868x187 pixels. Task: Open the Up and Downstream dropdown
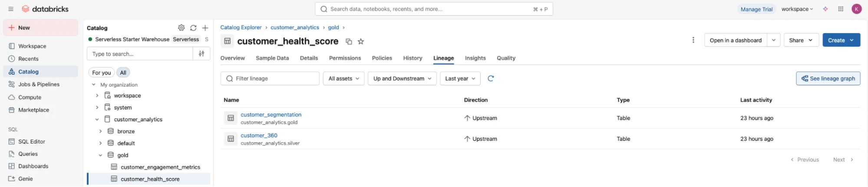pos(402,79)
